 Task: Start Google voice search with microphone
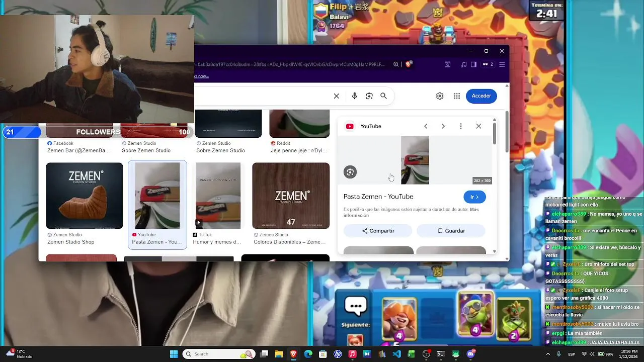click(x=355, y=96)
